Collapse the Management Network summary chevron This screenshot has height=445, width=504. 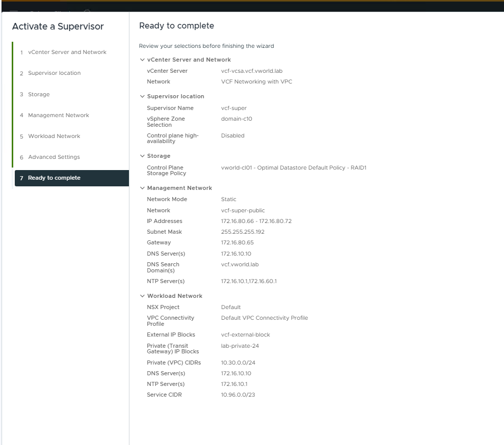pos(142,188)
